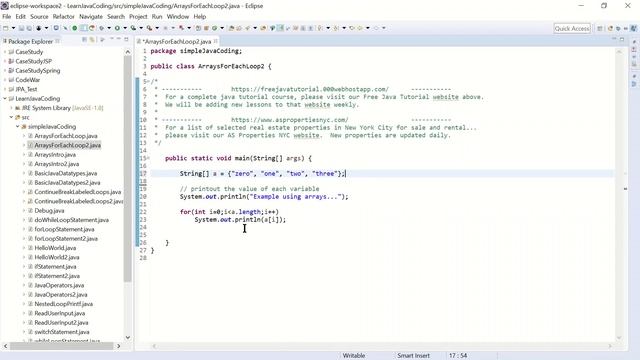Select the ArraysForEachLoop2.java editor tab
640x360 pixels.
click(177, 41)
